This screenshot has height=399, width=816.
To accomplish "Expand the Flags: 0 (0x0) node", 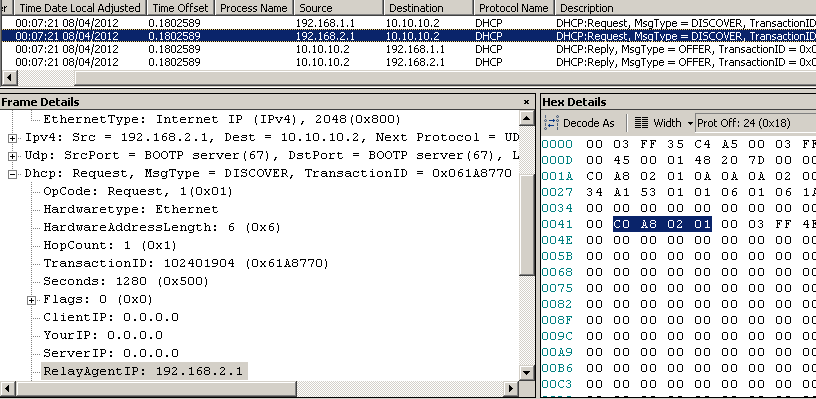I will 32,300.
